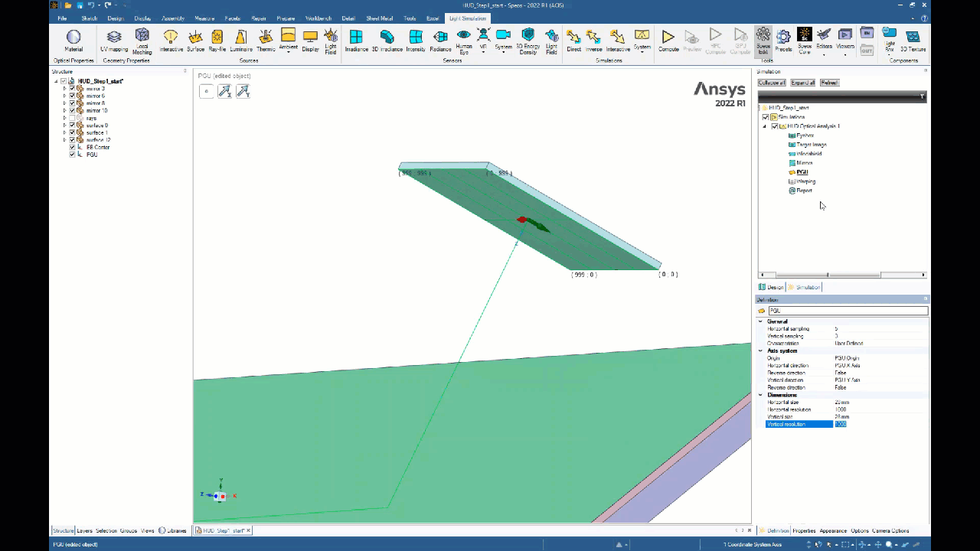
Task: Click the Collapse all button
Action: pos(772,83)
